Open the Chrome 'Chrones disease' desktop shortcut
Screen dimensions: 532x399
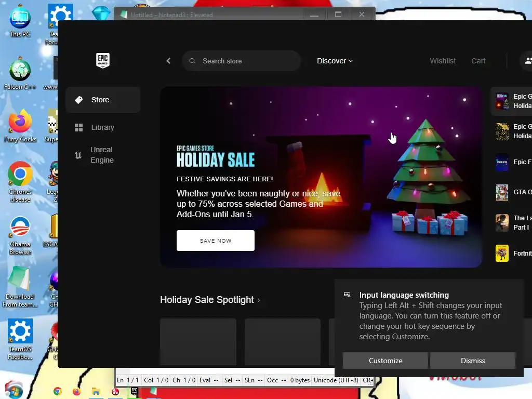[x=20, y=182]
